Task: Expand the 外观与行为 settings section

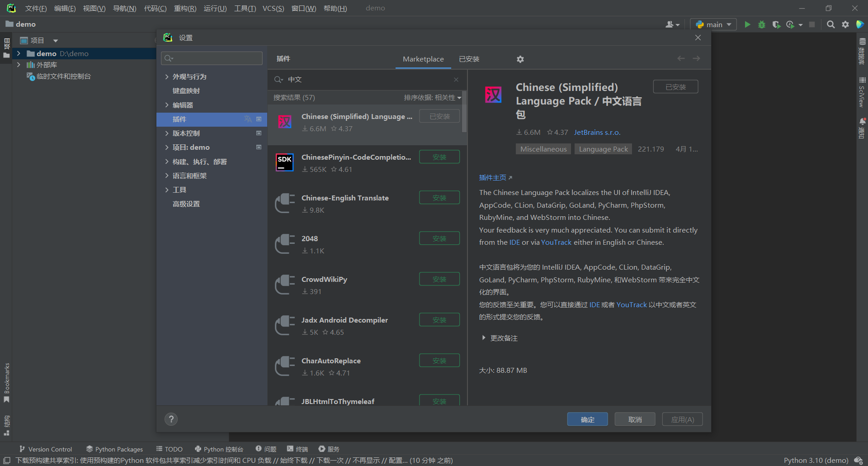Action: pyautogui.click(x=167, y=77)
